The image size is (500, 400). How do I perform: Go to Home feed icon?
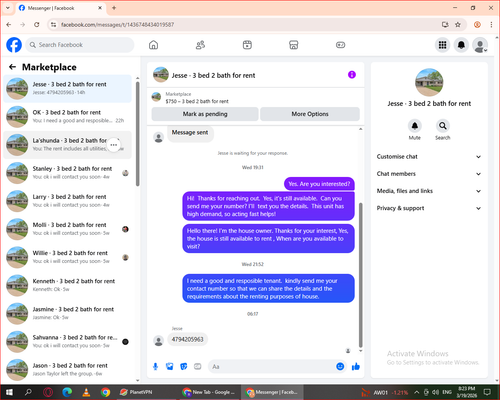[x=153, y=45]
